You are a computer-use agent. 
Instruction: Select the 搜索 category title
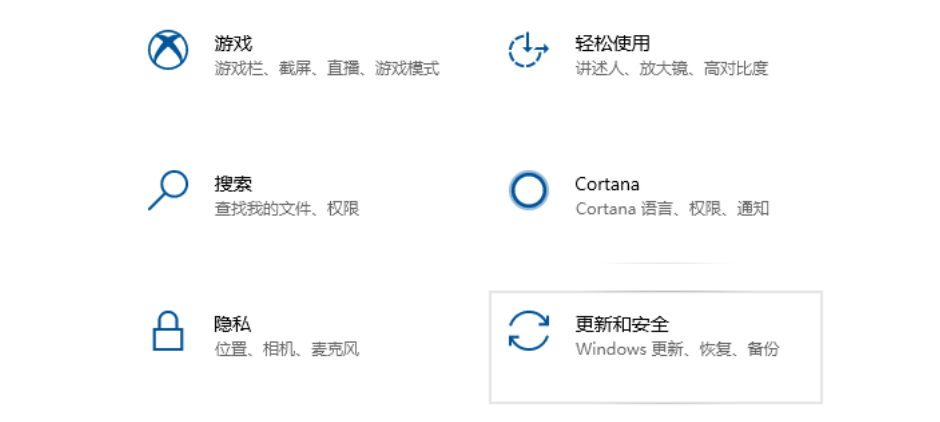[233, 184]
